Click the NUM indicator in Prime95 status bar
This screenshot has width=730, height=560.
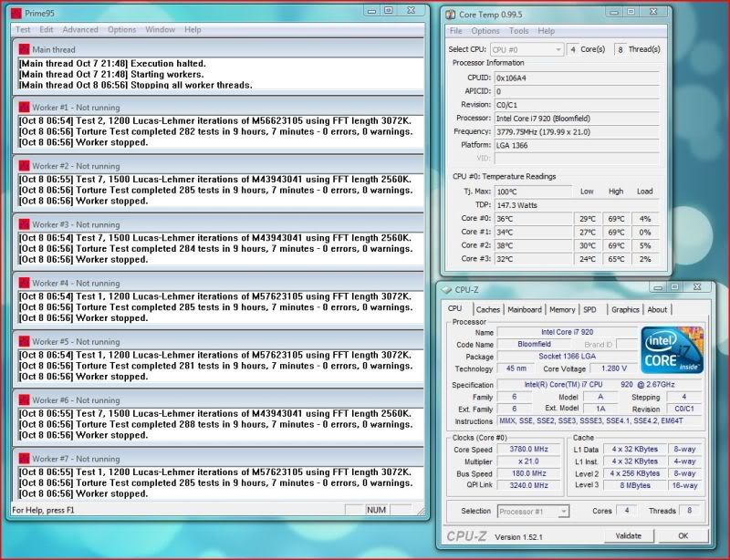coord(373,513)
